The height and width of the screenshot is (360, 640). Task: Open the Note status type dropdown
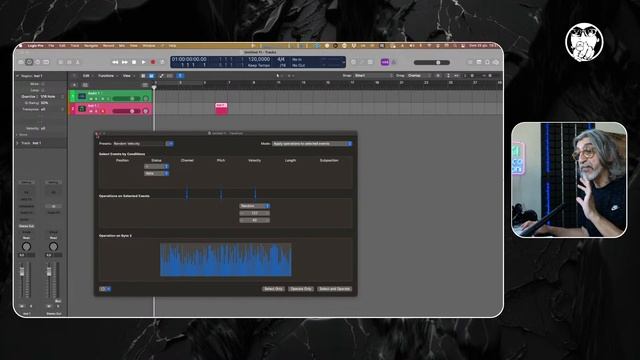[x=156, y=173]
